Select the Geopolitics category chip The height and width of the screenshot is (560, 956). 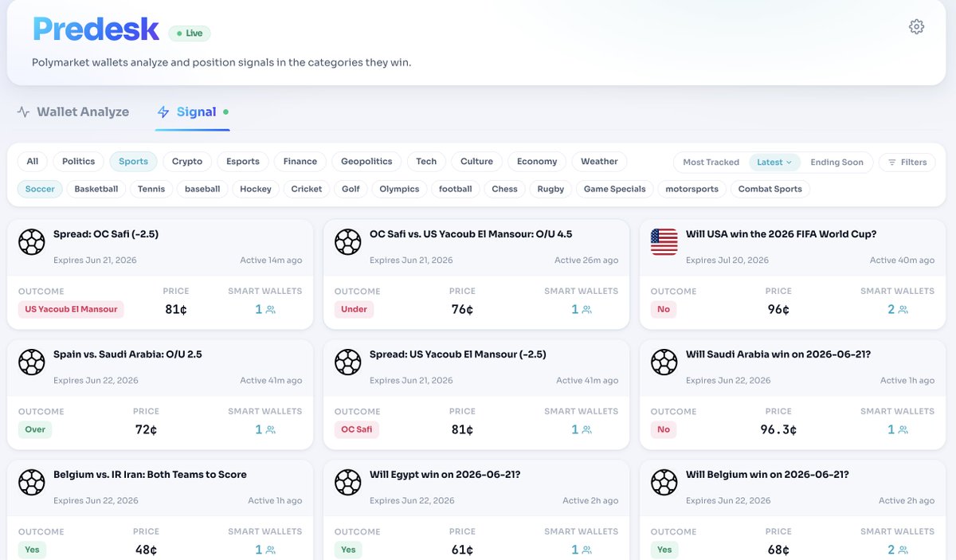tap(366, 162)
